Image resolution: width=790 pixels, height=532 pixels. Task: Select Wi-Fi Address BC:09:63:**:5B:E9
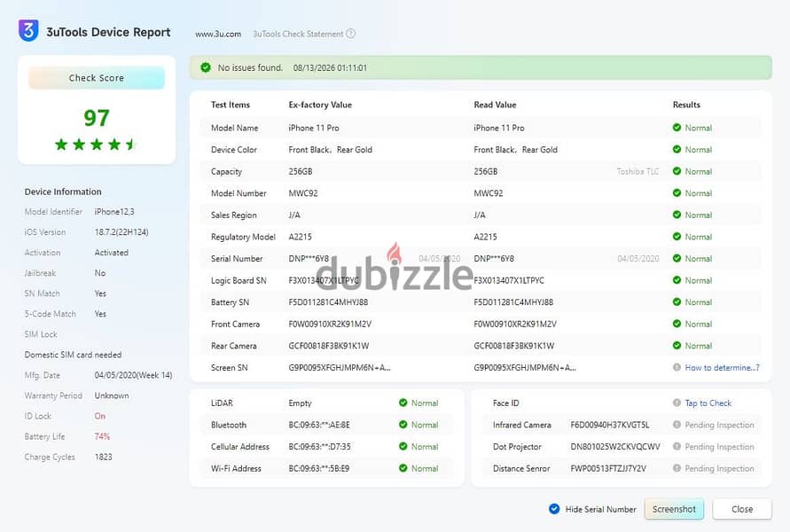tap(318, 468)
